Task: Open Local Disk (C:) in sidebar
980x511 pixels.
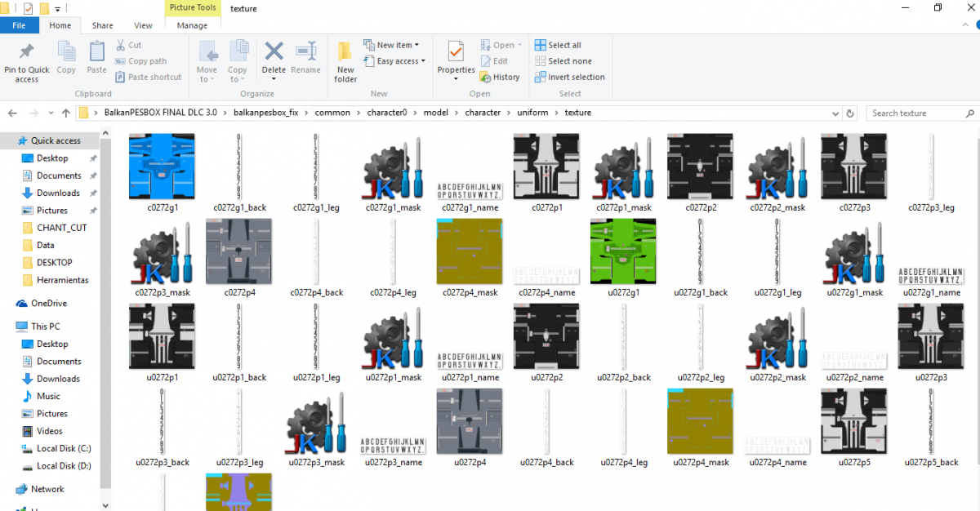Action: click(64, 448)
